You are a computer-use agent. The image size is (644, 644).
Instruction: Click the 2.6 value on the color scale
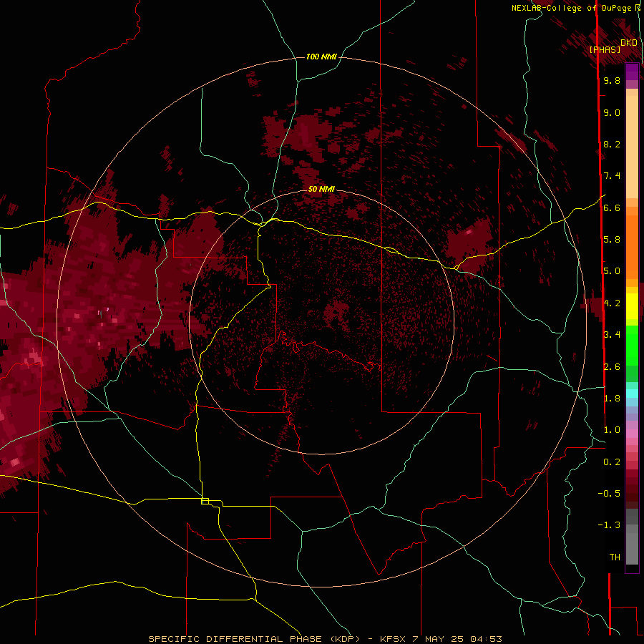tap(612, 367)
